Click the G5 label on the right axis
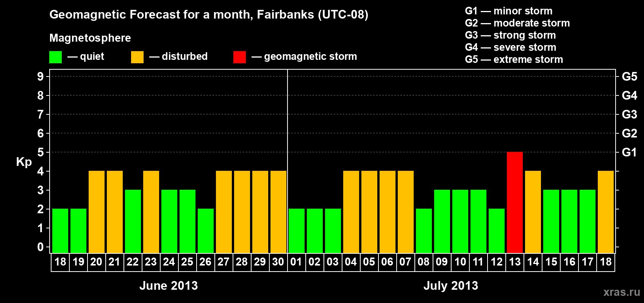644x303 pixels. [x=630, y=77]
